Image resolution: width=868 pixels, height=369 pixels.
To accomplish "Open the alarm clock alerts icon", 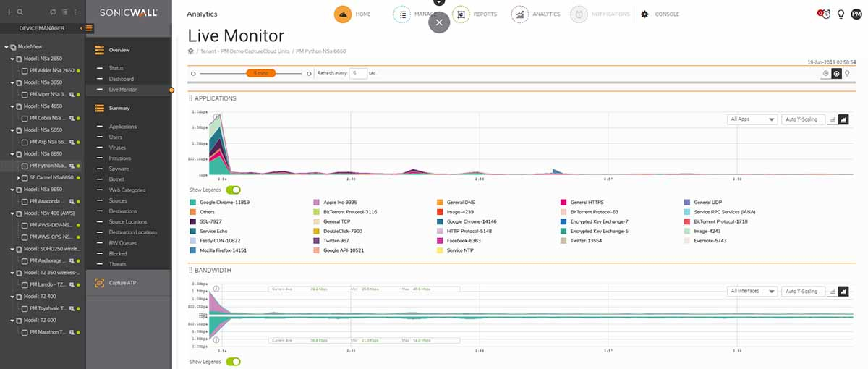I will [825, 14].
